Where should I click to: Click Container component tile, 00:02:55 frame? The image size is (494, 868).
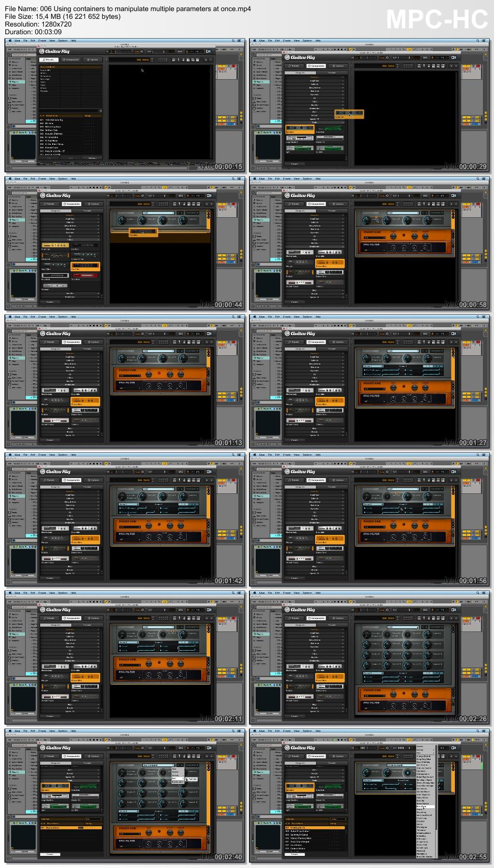300,787
